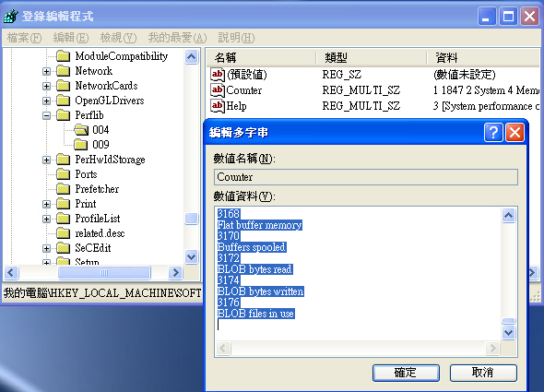Expand the Network tree node
The width and height of the screenshot is (544, 392).
tap(46, 71)
